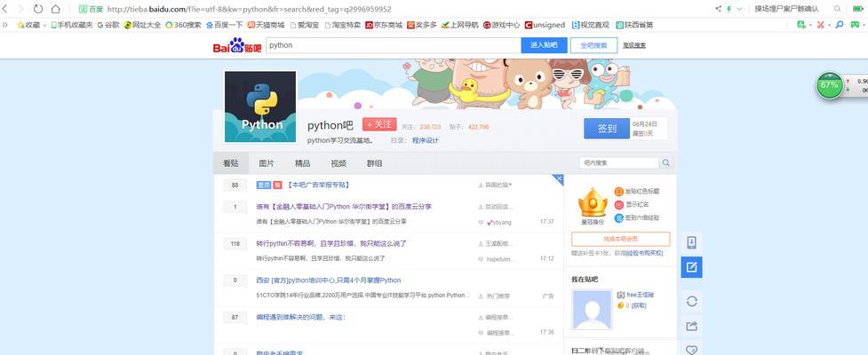
Task: Open the 手机收藏夹 bookmark
Action: 72,25
